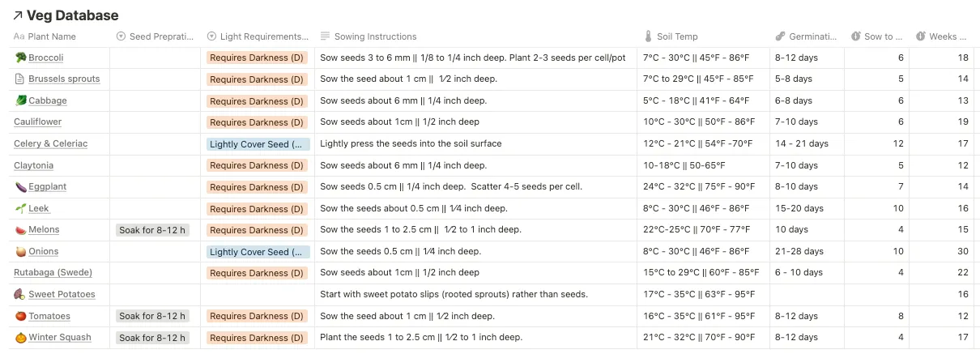Click the arrow icon beside Veg Database
The image size is (980, 354).
coord(18,15)
